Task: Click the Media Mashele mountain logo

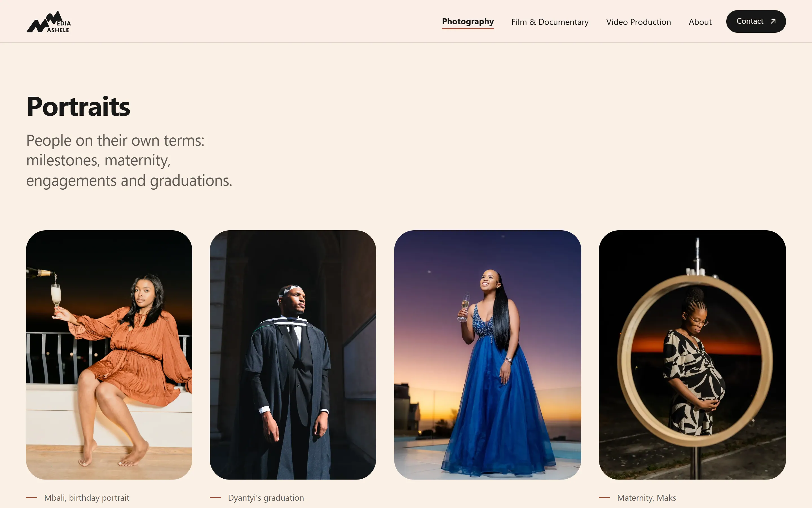Action: pyautogui.click(x=49, y=21)
